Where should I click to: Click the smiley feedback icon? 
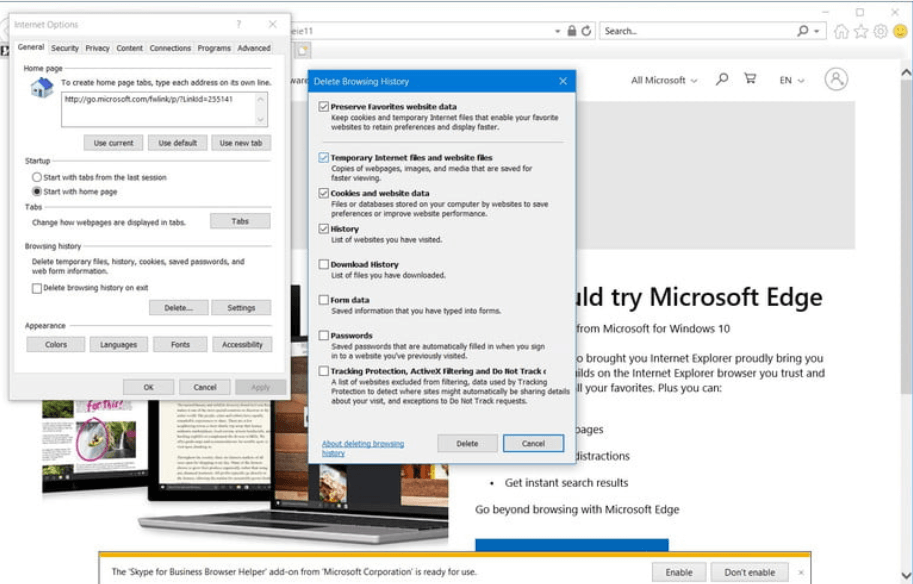click(900, 31)
